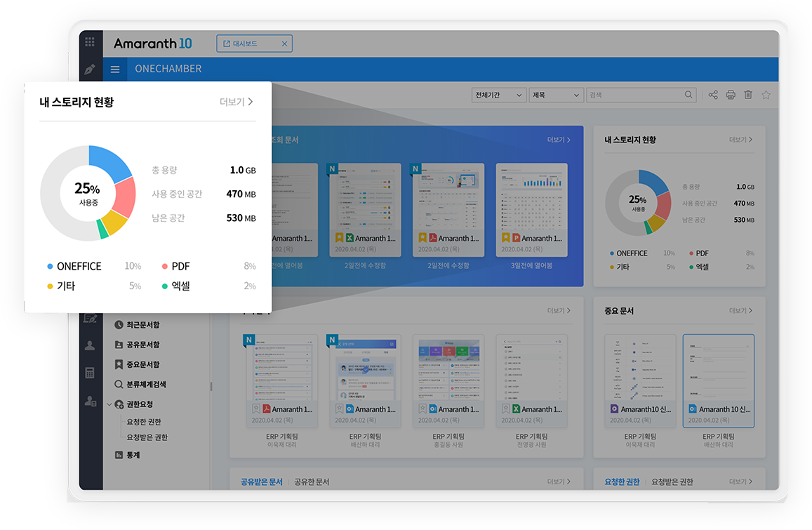Open the 전체기간 period dropdown
Viewport: 812px width, 530px height.
(x=499, y=95)
